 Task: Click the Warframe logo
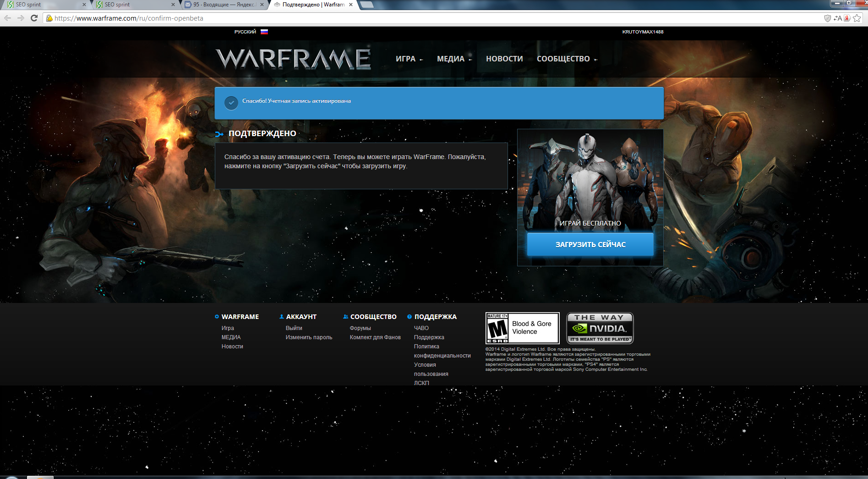pos(293,59)
